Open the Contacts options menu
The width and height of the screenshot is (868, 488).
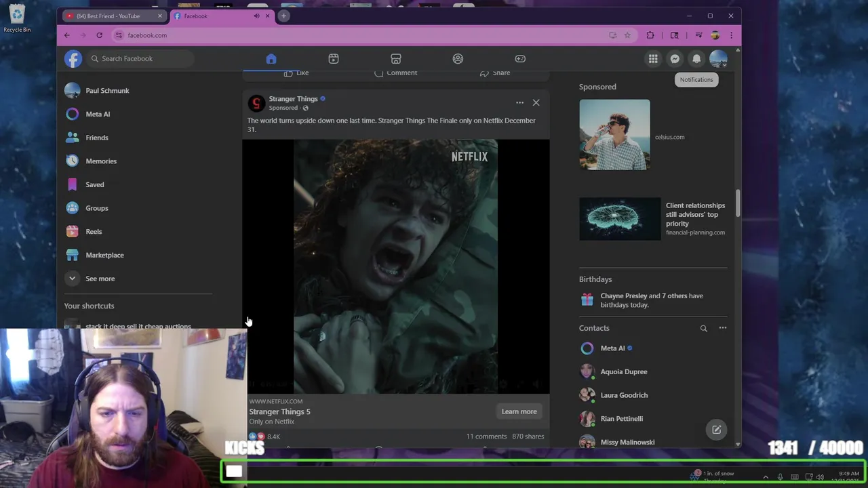coord(722,328)
